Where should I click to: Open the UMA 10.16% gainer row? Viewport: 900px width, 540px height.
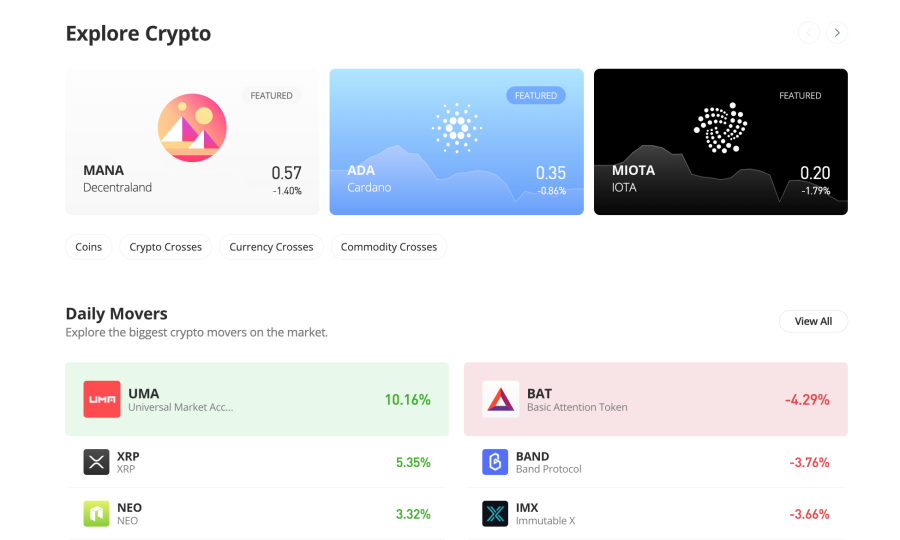pos(257,399)
